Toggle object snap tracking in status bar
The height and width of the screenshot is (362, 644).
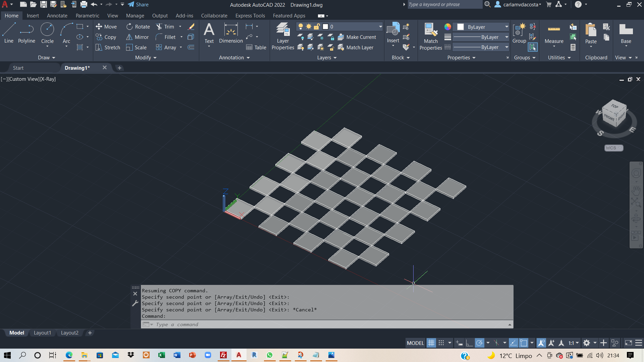pyautogui.click(x=513, y=343)
